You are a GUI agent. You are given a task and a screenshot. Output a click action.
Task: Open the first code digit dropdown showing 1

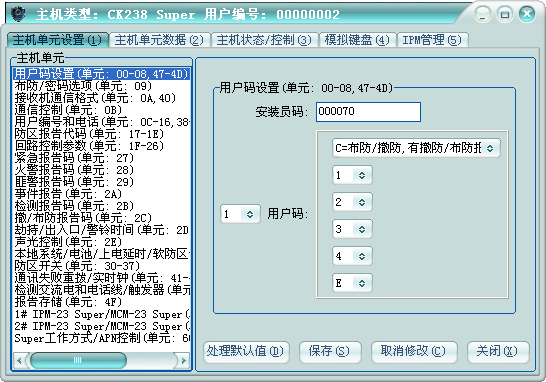tap(352, 175)
